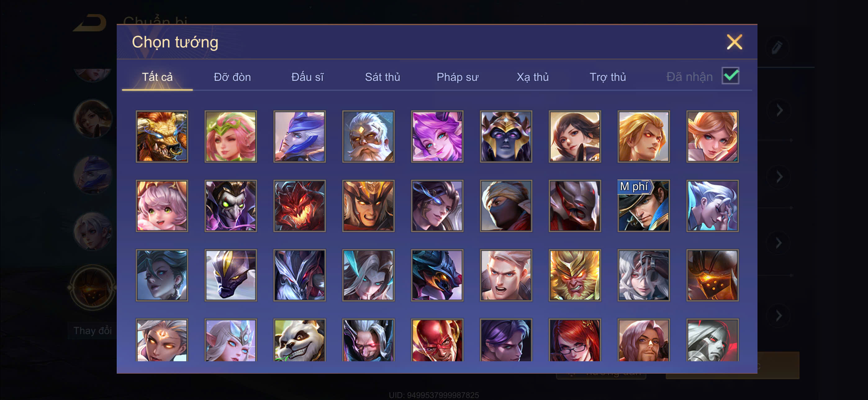
Task: Pick the white-bearded old man hero
Action: tap(368, 136)
